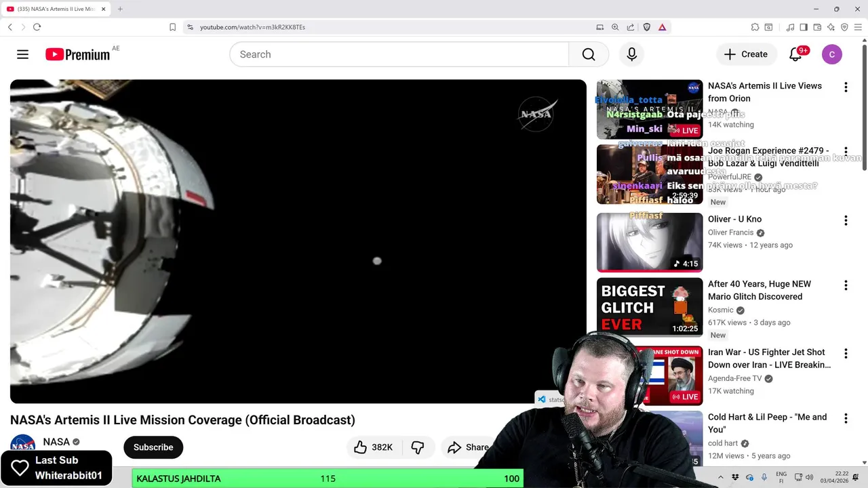Open more options for Mario Glitch video

pyautogui.click(x=846, y=285)
